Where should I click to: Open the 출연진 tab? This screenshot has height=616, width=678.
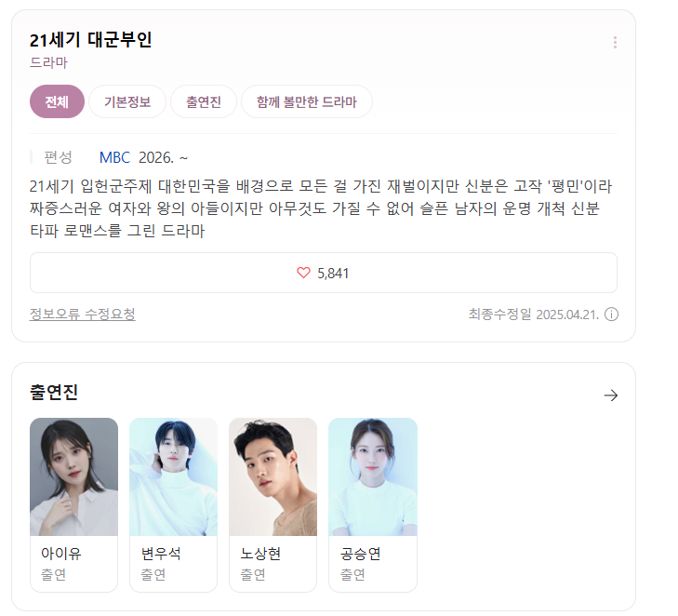[204, 101]
